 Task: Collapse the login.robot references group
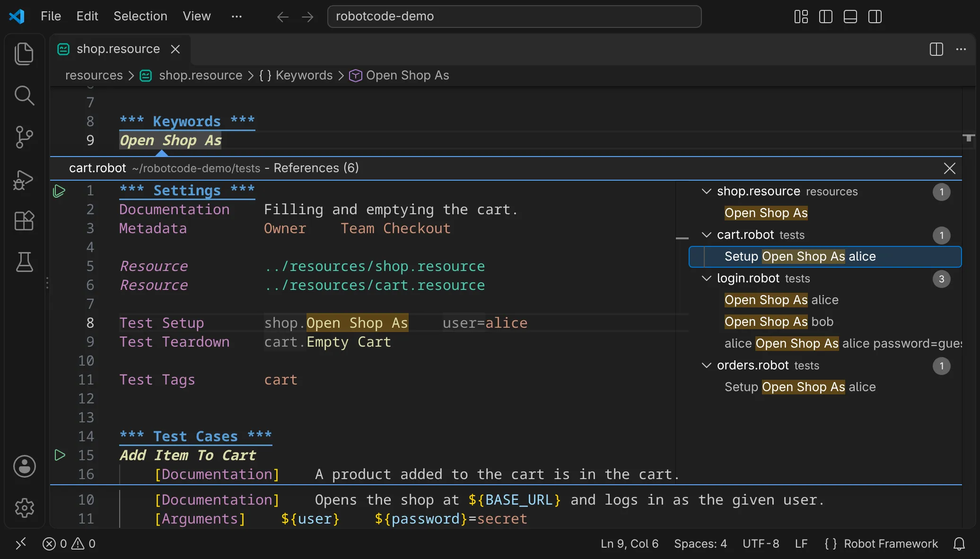[706, 279]
